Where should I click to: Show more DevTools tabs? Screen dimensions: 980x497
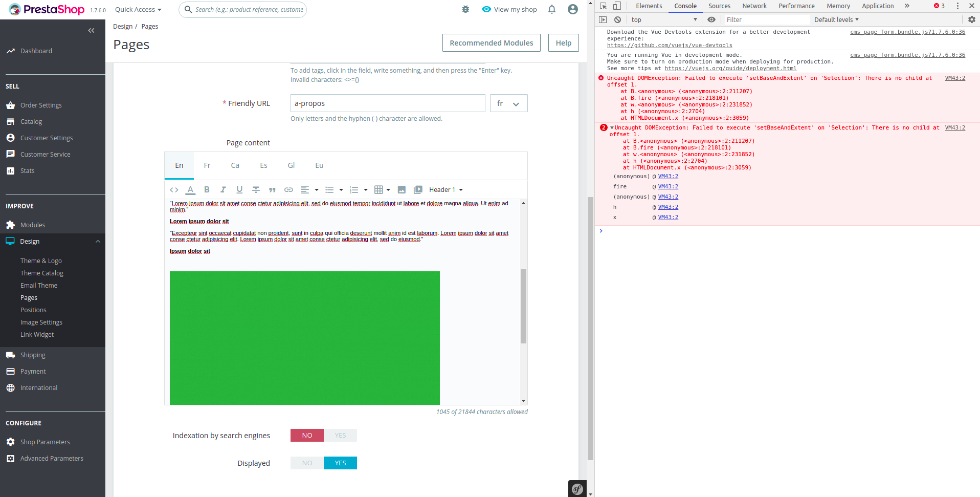907,6
